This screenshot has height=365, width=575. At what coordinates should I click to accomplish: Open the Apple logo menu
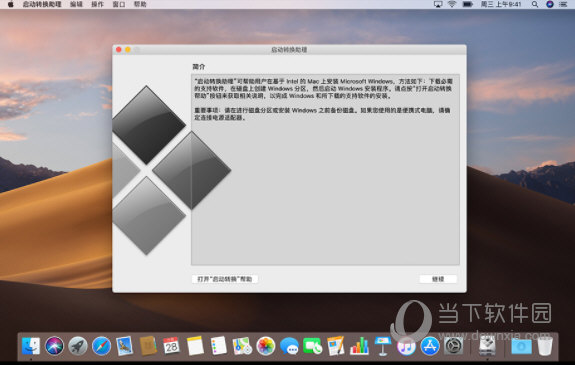coord(10,4)
